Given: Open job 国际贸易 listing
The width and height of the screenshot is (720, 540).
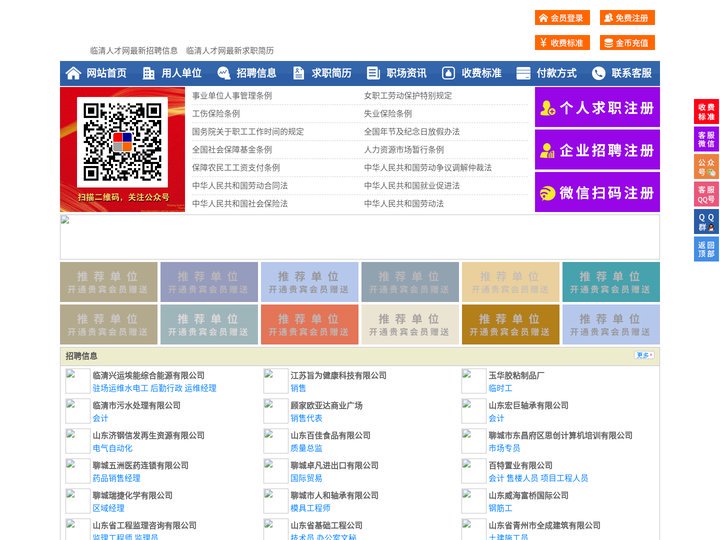Looking at the screenshot, I should coord(306,478).
